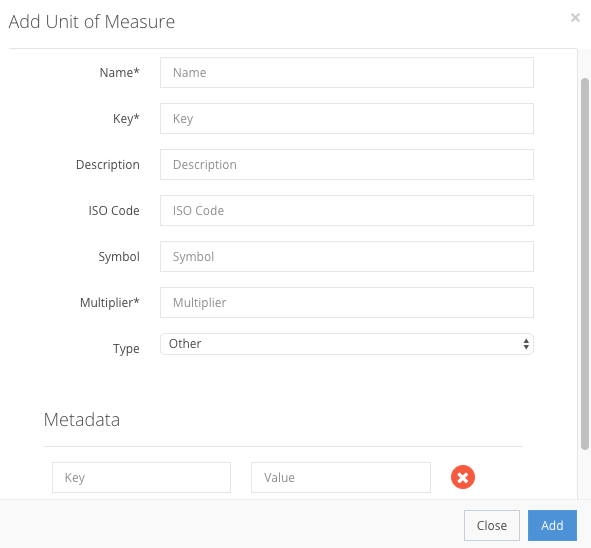Dismiss dialog using the top-right X icon

575,17
